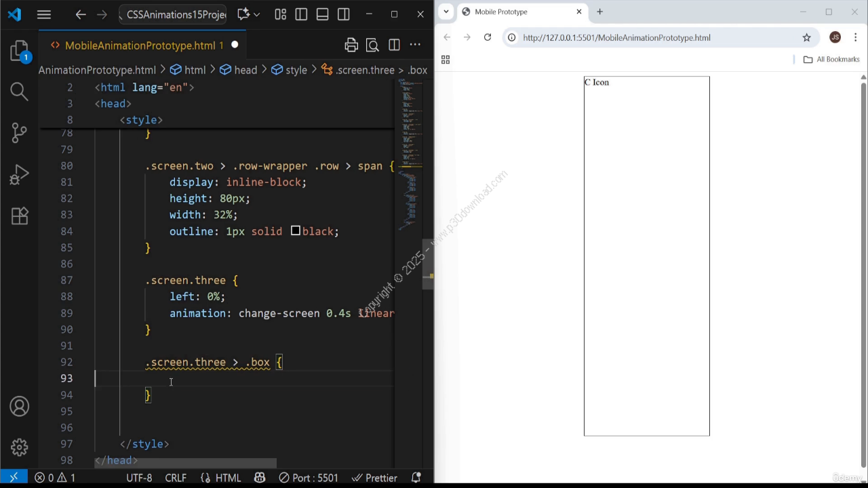The image size is (868, 488).
Task: Bookmark this page with the star icon
Action: tap(806, 37)
